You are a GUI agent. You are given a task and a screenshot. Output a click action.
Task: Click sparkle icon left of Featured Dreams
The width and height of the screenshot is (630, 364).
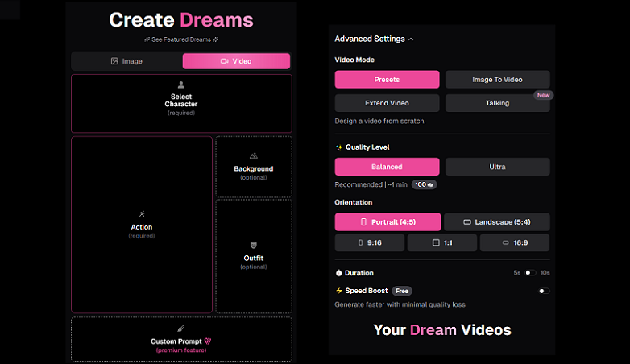point(147,39)
